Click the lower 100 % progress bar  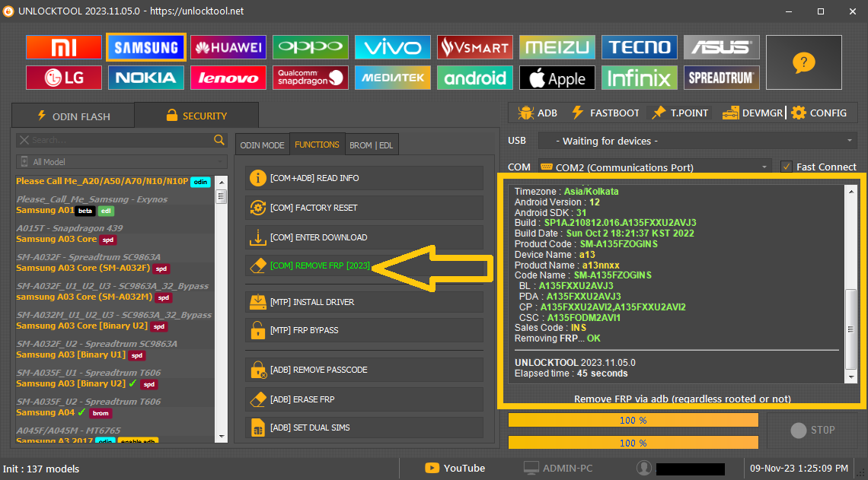point(633,443)
